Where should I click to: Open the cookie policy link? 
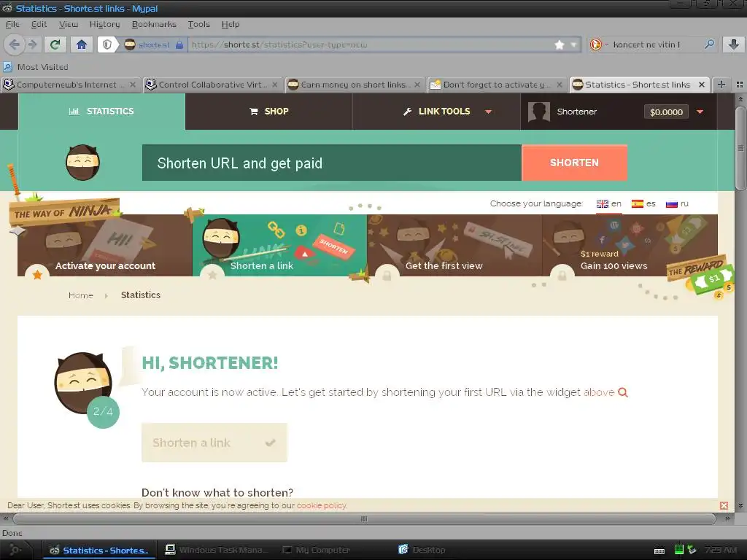coord(322,506)
